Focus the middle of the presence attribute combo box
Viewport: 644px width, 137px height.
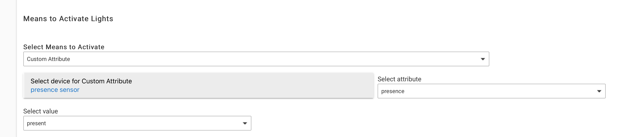491,91
